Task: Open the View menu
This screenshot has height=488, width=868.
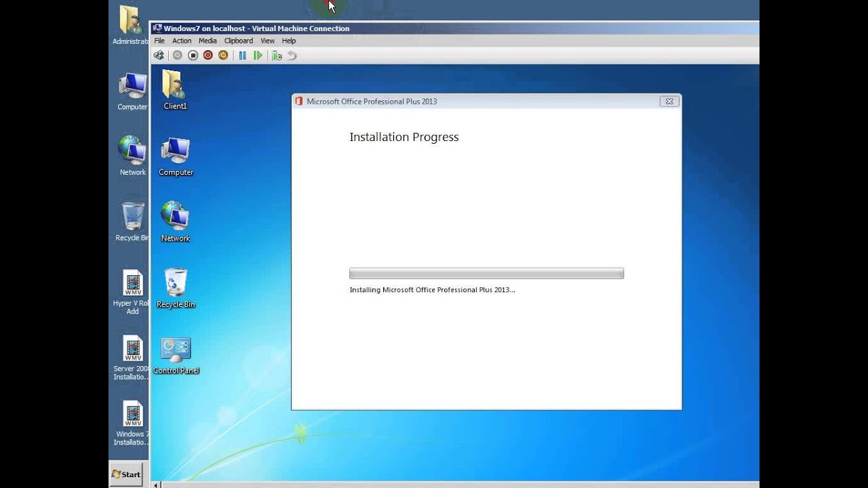Action: coord(268,41)
